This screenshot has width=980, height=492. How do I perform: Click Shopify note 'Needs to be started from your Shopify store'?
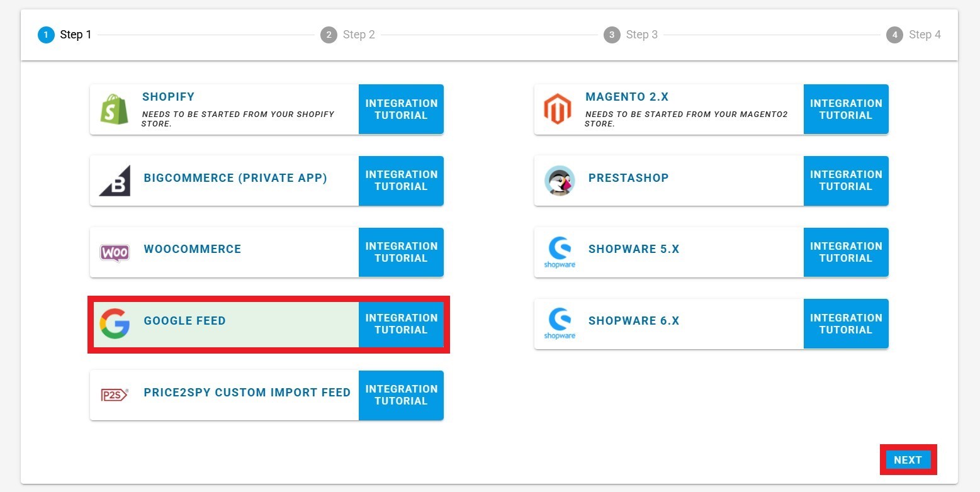(x=238, y=119)
